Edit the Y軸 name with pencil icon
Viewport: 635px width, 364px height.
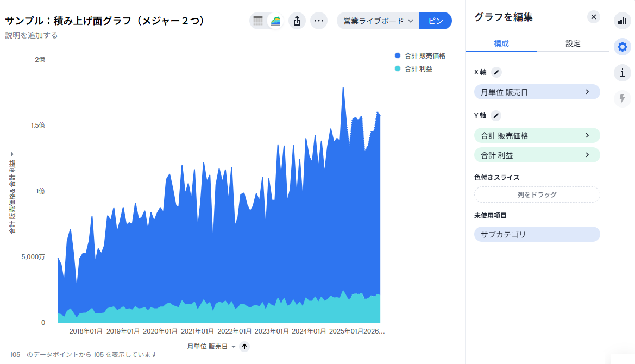pos(496,115)
